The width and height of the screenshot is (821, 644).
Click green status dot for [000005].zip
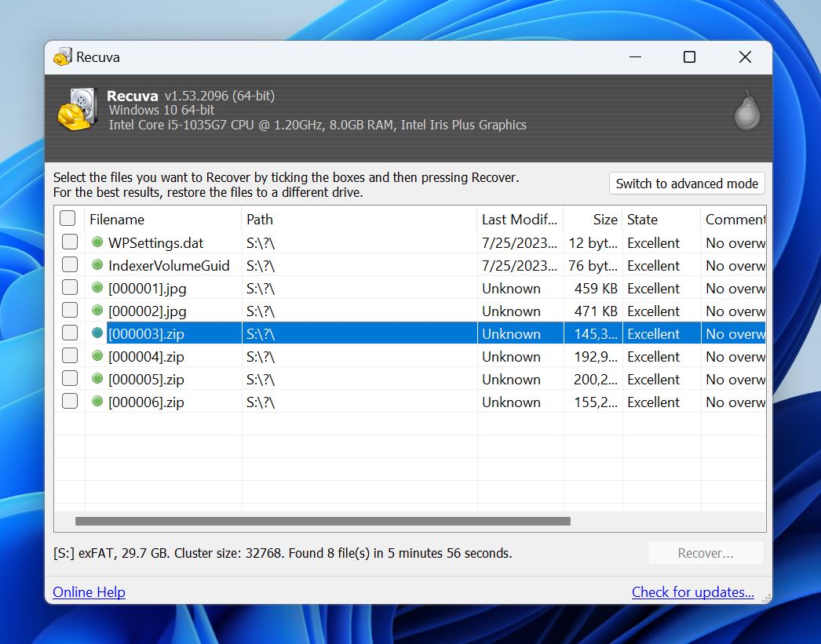pyautogui.click(x=97, y=378)
